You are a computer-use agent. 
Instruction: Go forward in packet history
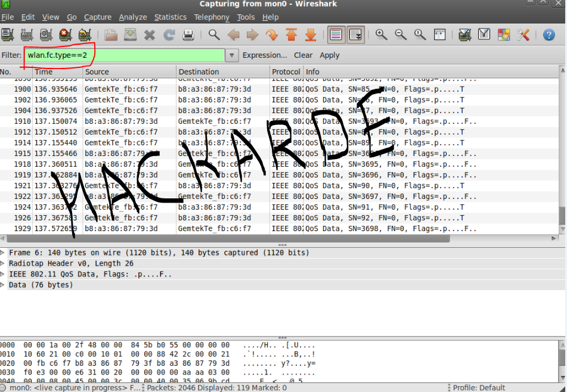click(x=253, y=35)
